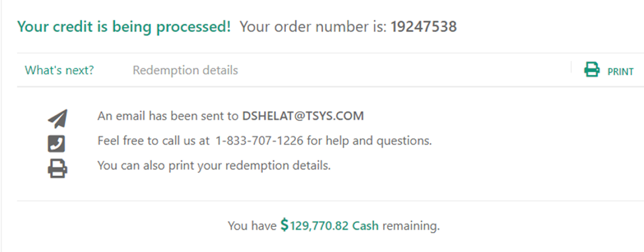Click the 'Your order number is:' label
The image size is (644, 252).
click(313, 27)
